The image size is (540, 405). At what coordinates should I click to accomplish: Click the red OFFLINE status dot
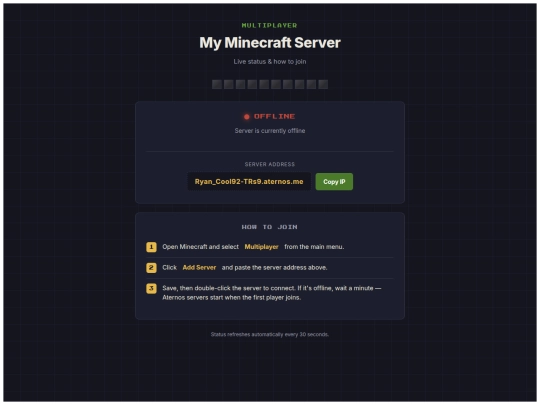(247, 117)
